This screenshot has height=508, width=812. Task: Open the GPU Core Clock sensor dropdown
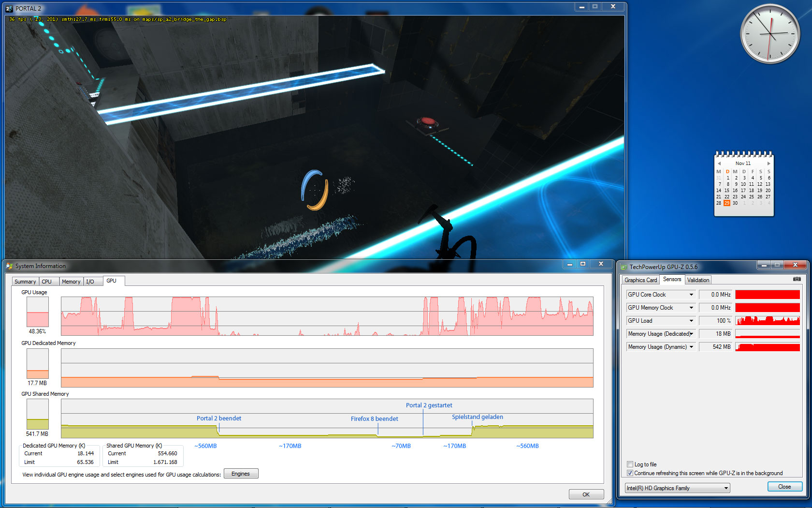(x=691, y=295)
